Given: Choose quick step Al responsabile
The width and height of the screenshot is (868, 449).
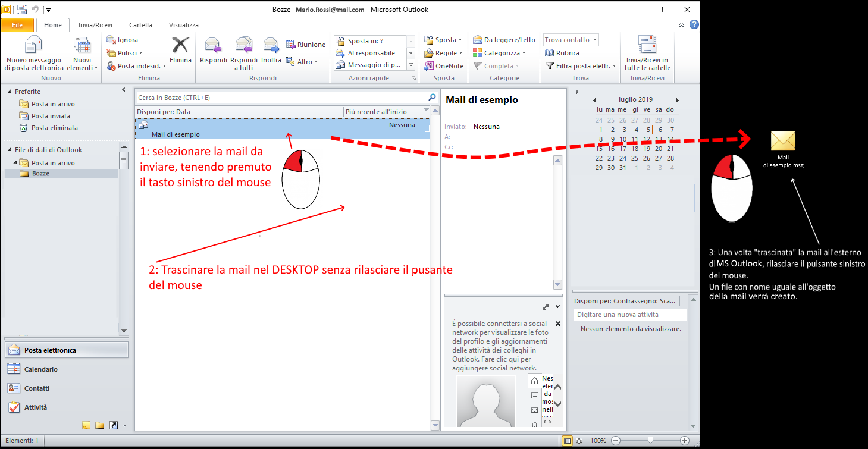Looking at the screenshot, I should pyautogui.click(x=369, y=53).
